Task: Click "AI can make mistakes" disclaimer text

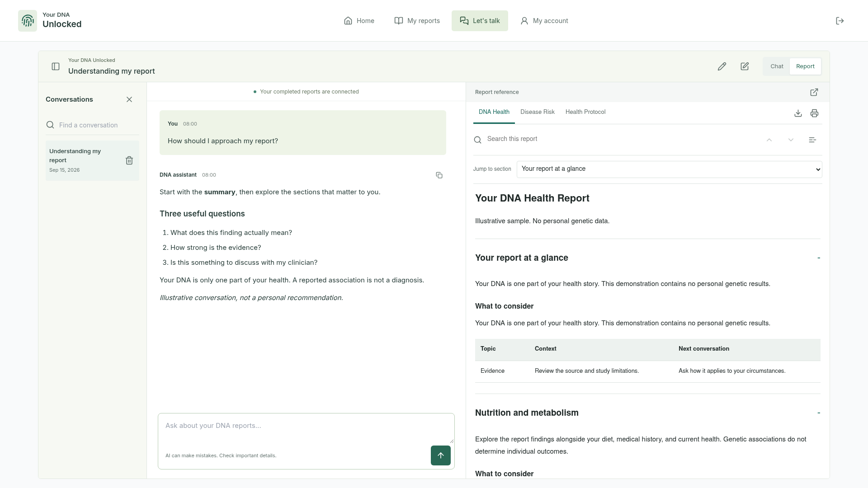Action: pyautogui.click(x=221, y=455)
